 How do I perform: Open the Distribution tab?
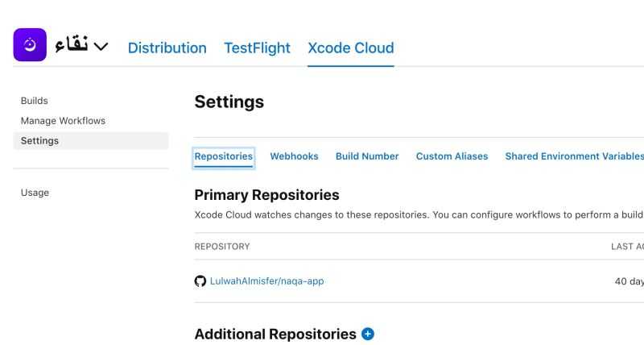pyautogui.click(x=167, y=48)
